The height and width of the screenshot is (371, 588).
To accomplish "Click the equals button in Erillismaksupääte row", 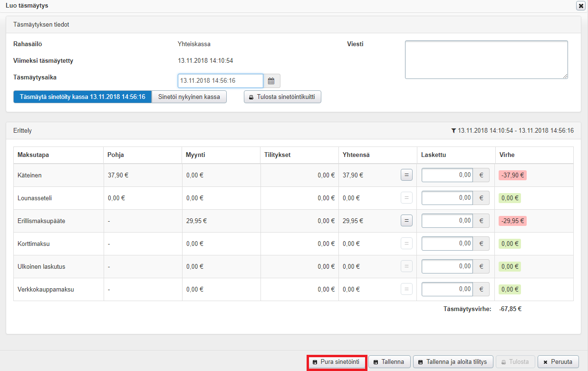I will 406,221.
